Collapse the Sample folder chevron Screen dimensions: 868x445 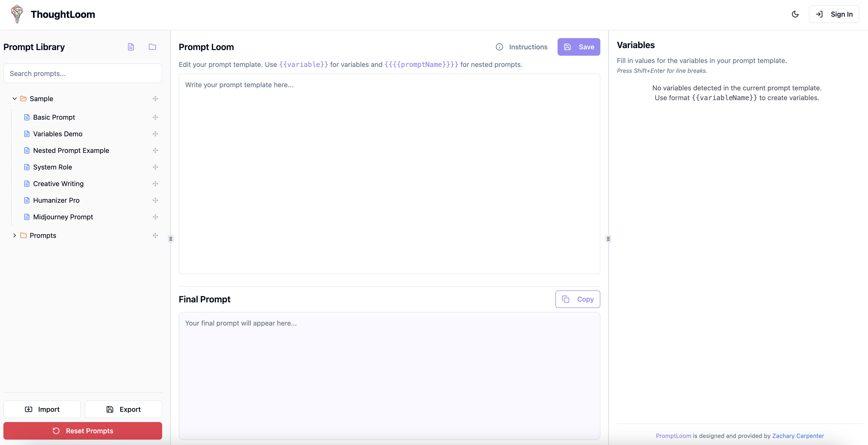click(x=14, y=99)
